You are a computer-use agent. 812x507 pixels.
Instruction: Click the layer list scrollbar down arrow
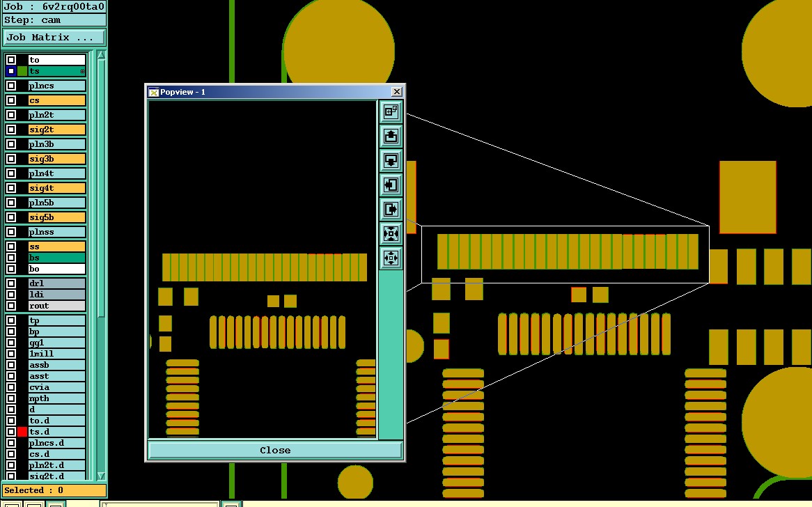pos(101,476)
